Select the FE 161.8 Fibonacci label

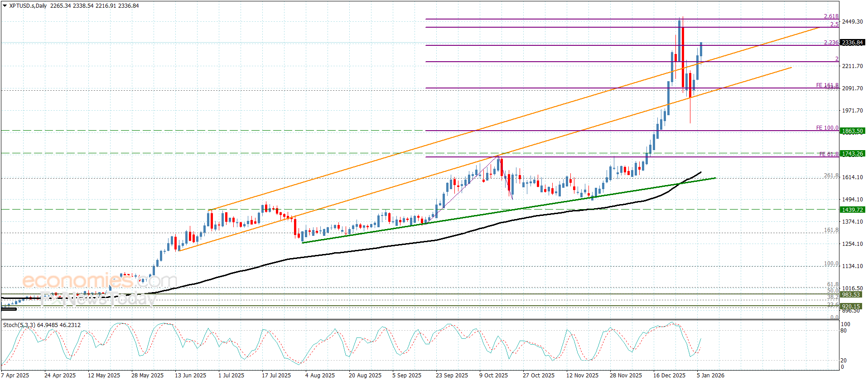[x=827, y=85]
